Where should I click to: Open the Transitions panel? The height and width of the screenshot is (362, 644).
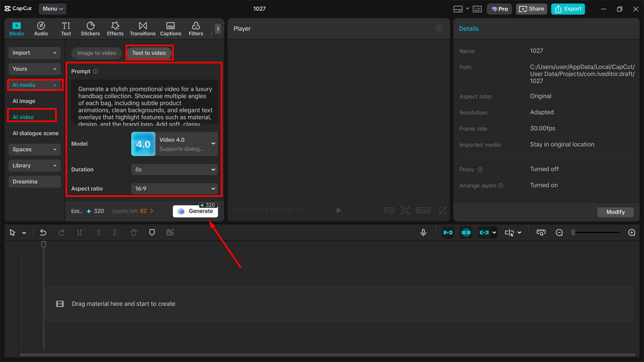coord(143,29)
